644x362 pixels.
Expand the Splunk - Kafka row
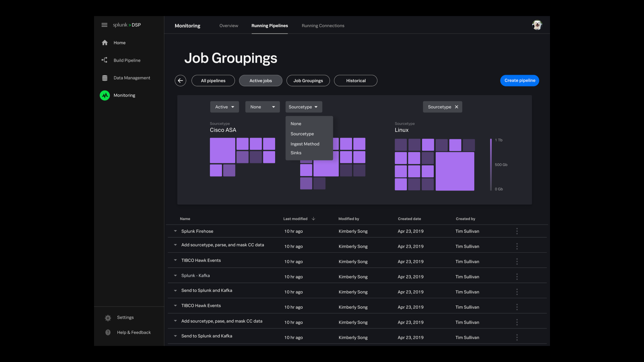175,275
